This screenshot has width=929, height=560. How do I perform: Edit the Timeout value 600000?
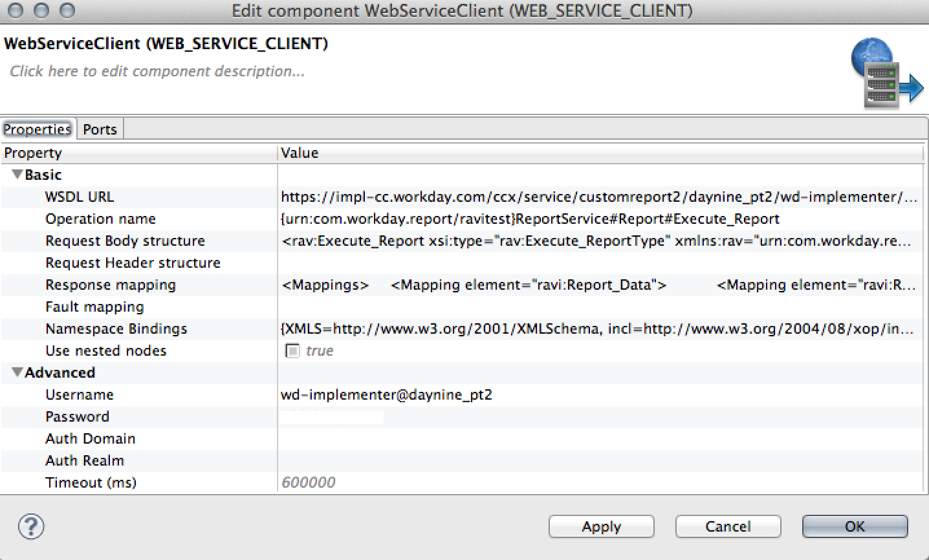(x=600, y=482)
